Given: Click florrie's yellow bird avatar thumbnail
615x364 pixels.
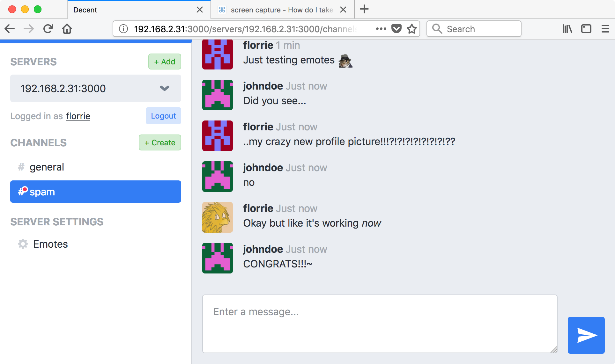Looking at the screenshot, I should point(218,217).
